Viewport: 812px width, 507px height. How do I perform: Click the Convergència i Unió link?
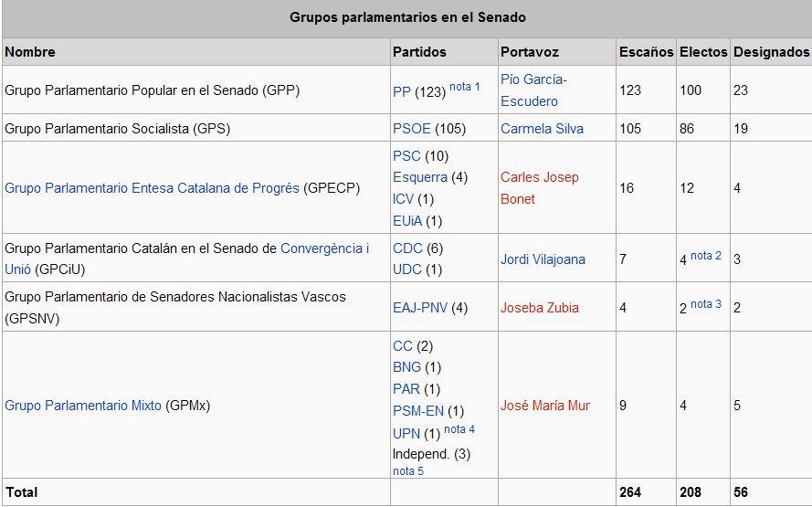click(187, 259)
